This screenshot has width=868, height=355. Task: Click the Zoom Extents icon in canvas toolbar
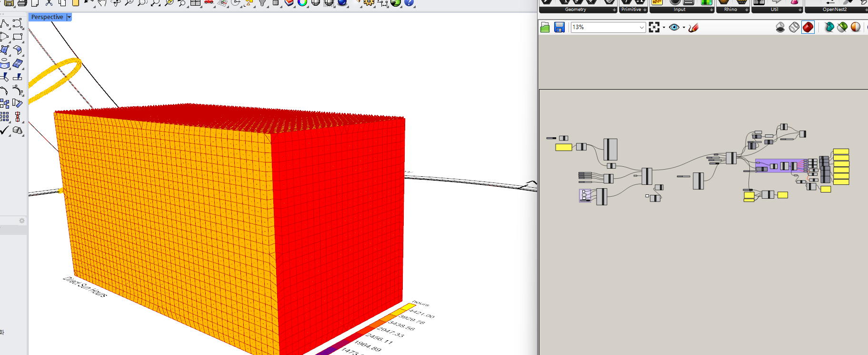[x=654, y=28]
